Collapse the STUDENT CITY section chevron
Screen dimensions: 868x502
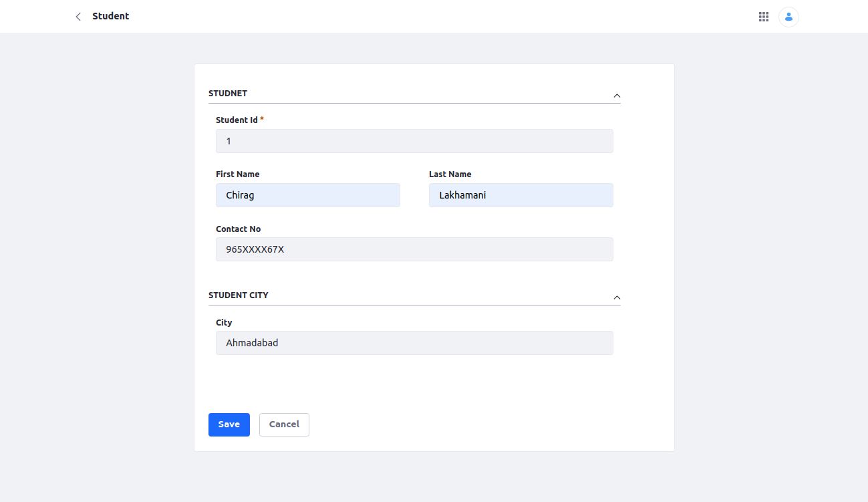[x=617, y=297]
